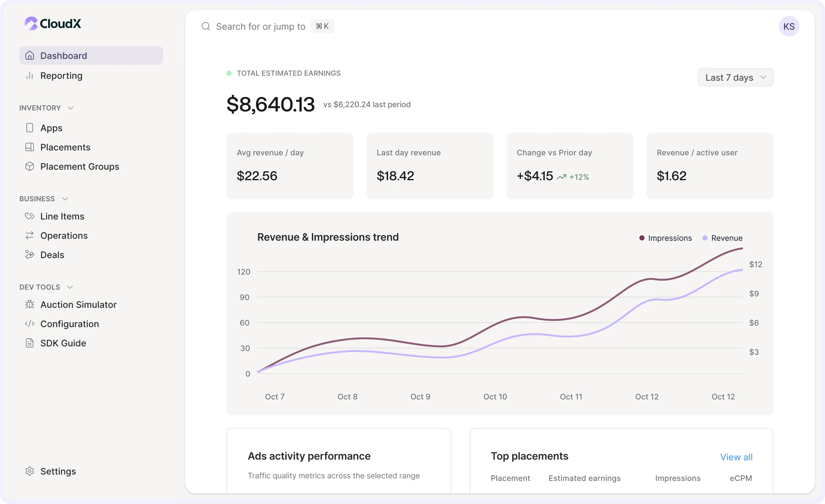Click the CloudX logo
825x504 pixels.
pos(52,24)
